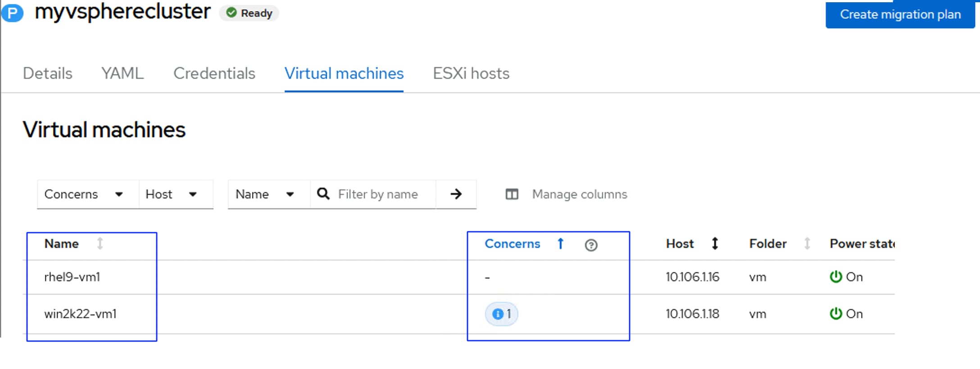Click the info concern badge for win2k22-vm1

tap(501, 314)
